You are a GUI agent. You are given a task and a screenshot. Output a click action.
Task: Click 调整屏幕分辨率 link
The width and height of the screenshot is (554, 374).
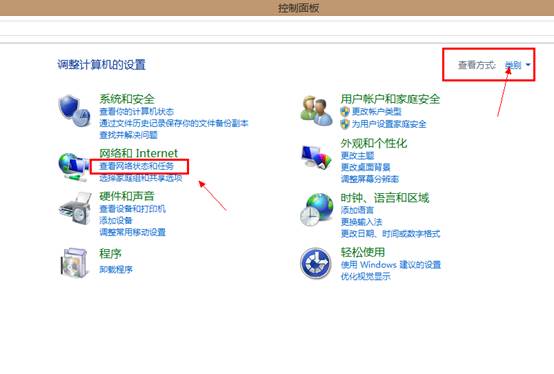370,179
